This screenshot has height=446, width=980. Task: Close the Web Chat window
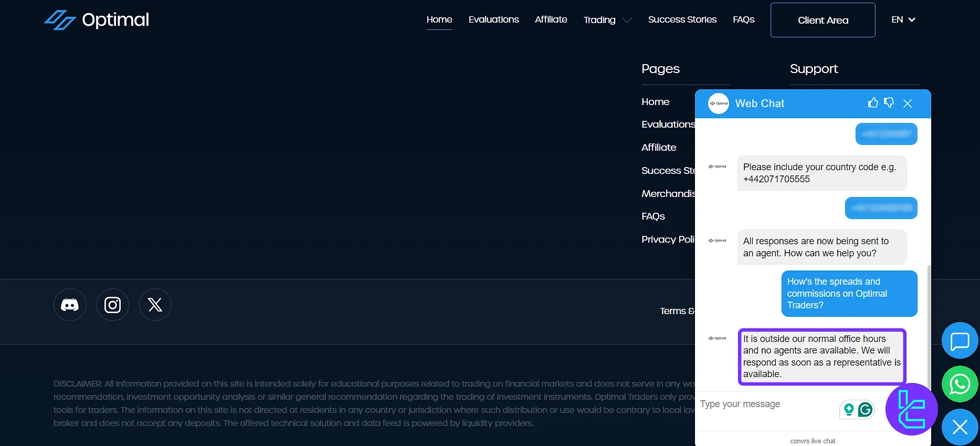pos(908,103)
